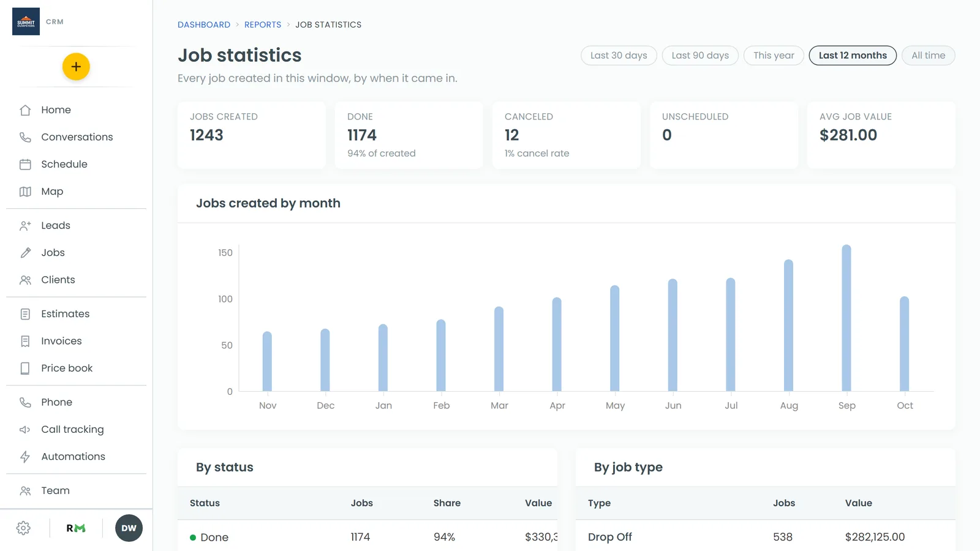Click the Automations lightning bolt icon

(25, 457)
